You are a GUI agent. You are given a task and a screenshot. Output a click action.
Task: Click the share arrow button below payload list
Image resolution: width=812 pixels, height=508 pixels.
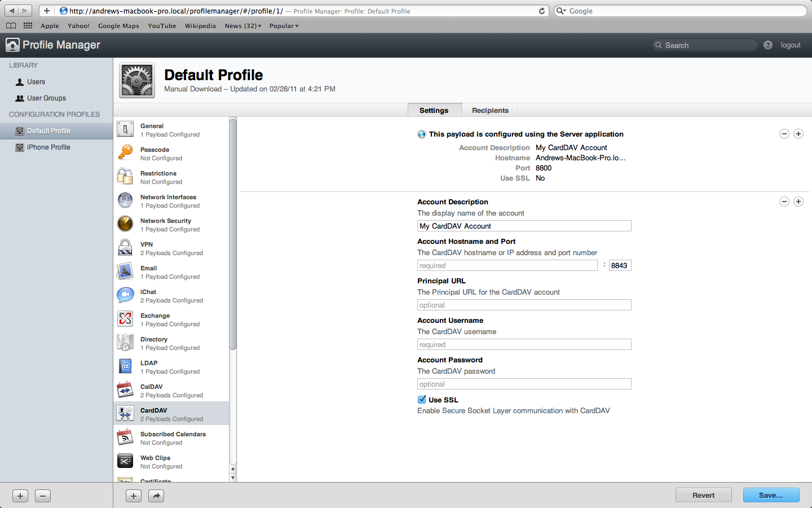pos(156,496)
